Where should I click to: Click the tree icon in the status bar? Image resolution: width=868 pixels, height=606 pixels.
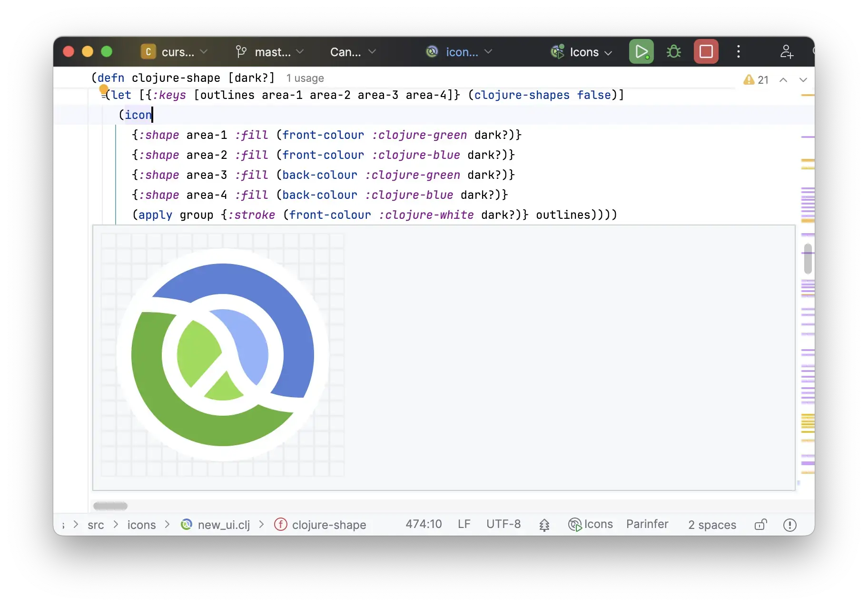pos(544,525)
